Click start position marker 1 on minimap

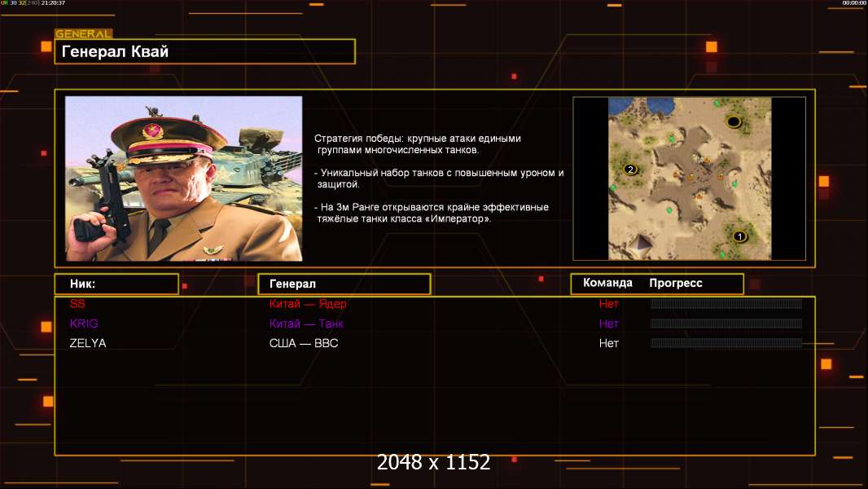click(x=739, y=236)
